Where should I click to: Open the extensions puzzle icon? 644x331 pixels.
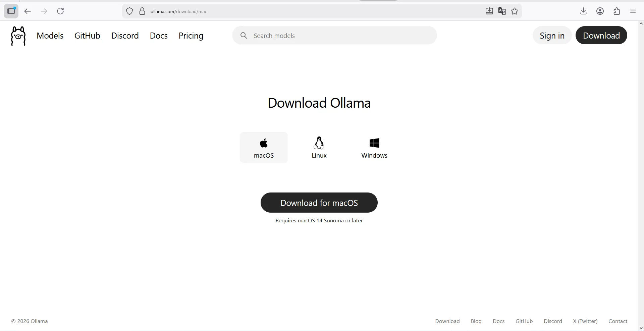point(616,11)
